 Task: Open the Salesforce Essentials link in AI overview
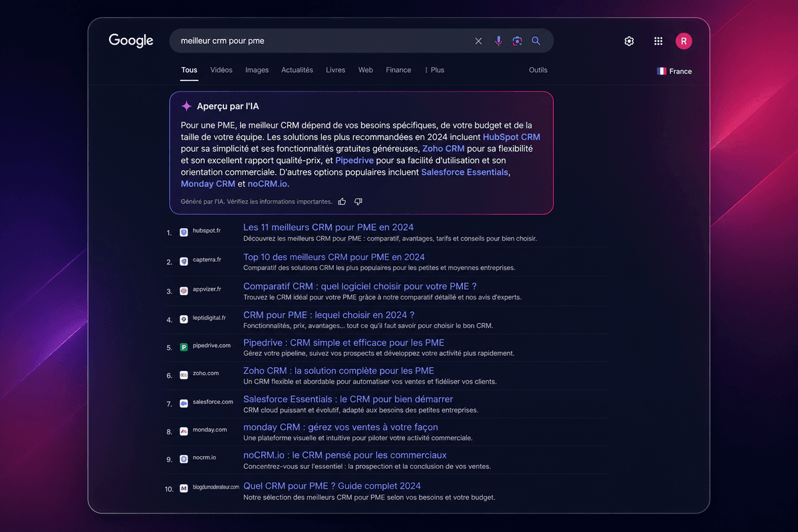point(465,172)
